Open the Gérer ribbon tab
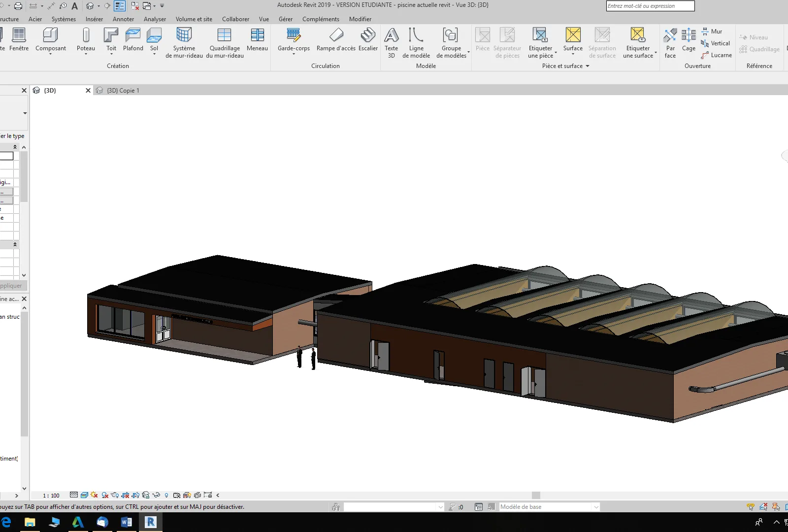Screen dimensions: 788x532 click(286, 19)
